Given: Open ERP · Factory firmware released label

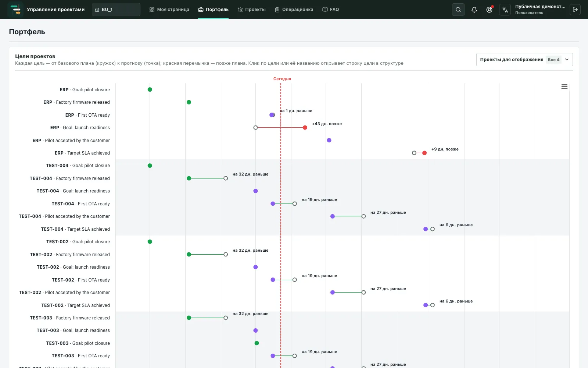Looking at the screenshot, I should [x=76, y=102].
